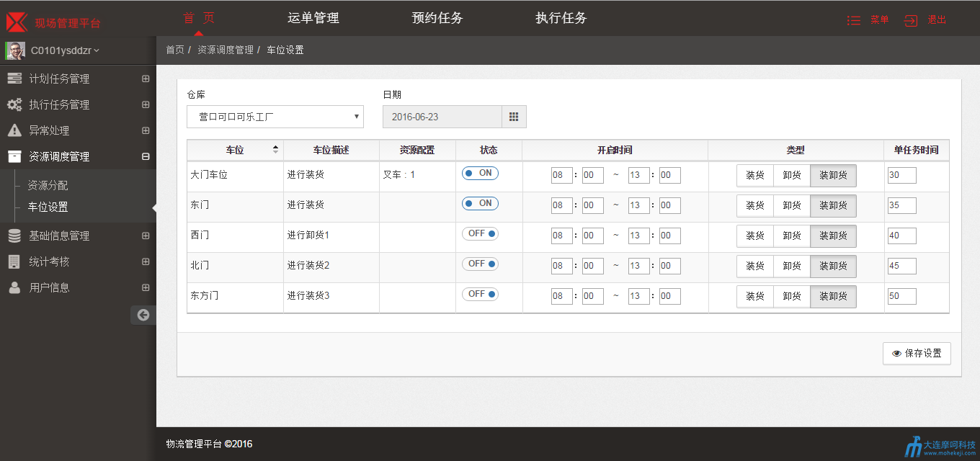Expand 统计考核 with its plus icon
The image size is (980, 461).
(x=146, y=261)
